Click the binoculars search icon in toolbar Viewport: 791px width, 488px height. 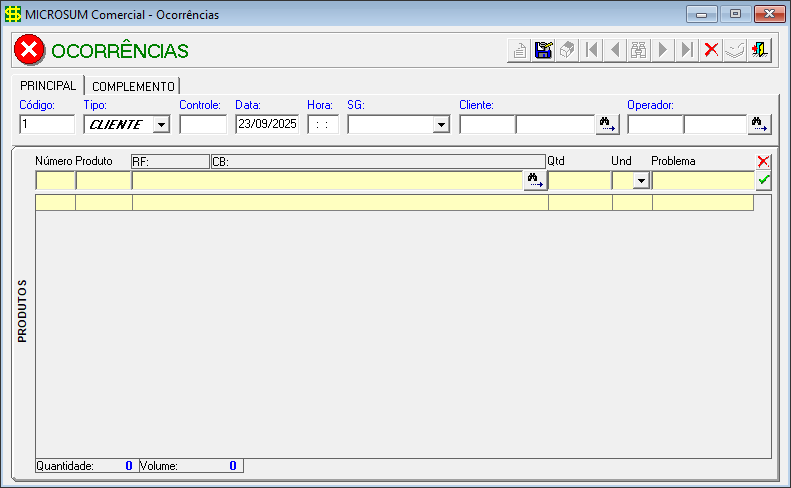click(640, 50)
